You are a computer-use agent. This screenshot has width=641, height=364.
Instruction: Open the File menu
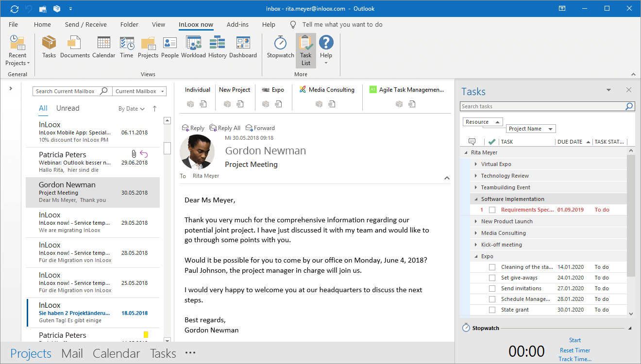14,24
